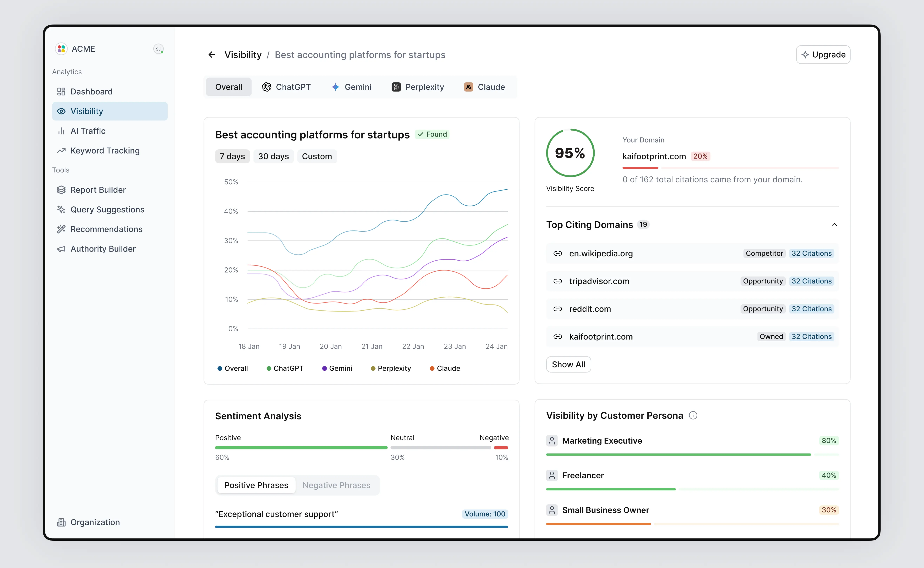
Task: Open the SJ user avatar menu
Action: point(158,49)
